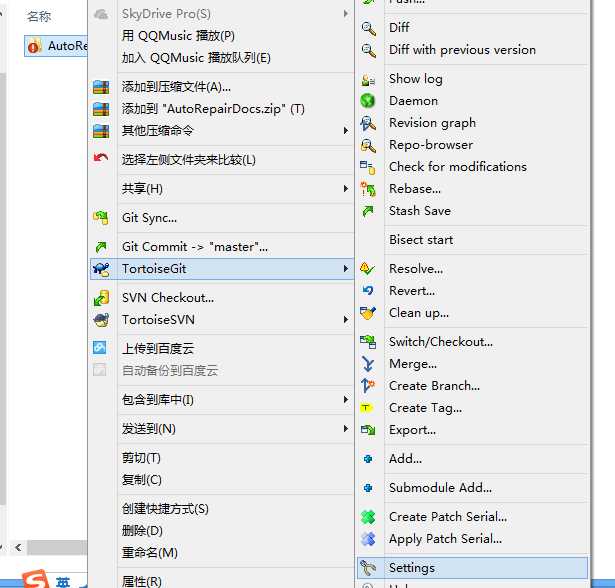Expand the 包含到库中 submenu arrow
The height and width of the screenshot is (588, 615).
(346, 400)
